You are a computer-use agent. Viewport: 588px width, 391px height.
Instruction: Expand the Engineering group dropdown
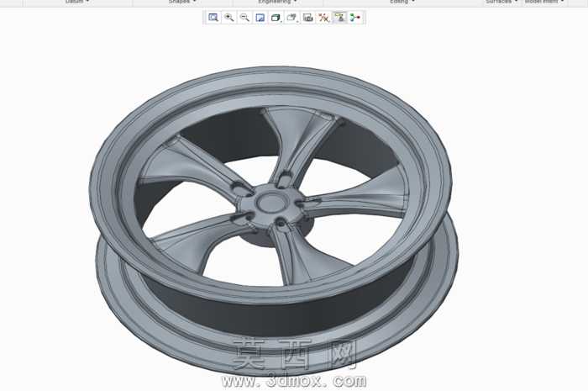277,2
